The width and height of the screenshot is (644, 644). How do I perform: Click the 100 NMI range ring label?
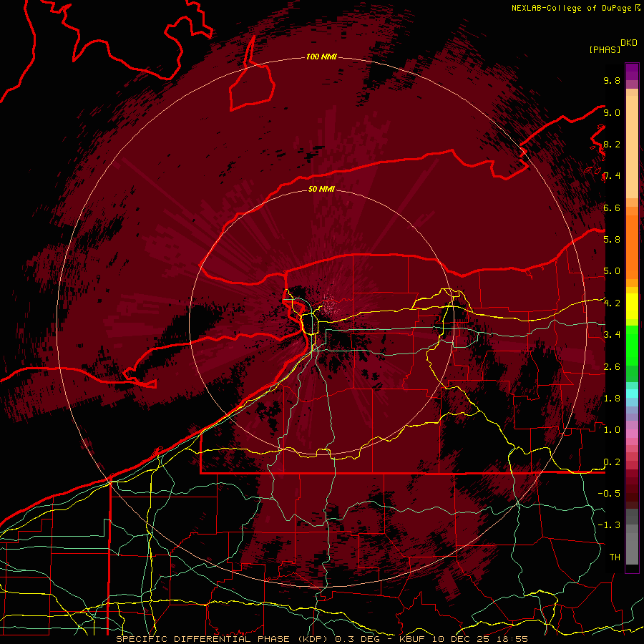click(321, 57)
